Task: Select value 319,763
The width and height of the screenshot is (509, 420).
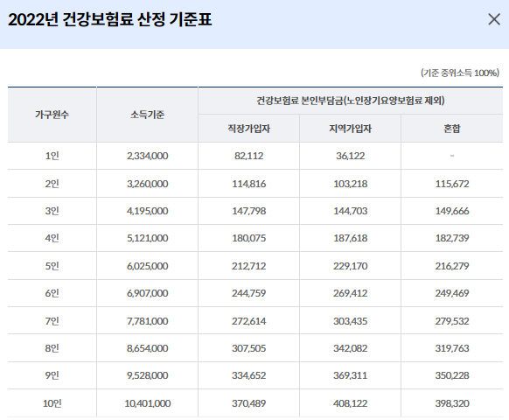Action: coord(452,348)
